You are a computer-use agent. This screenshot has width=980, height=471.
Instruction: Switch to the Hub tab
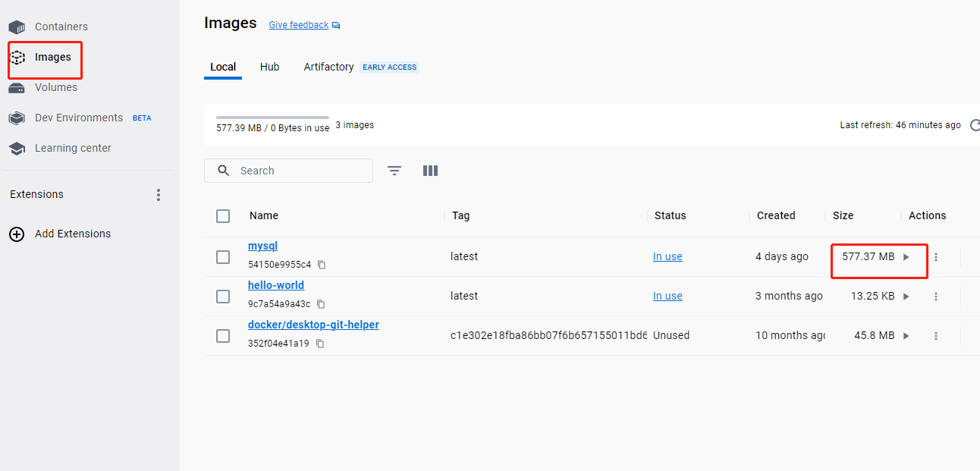[x=270, y=67]
